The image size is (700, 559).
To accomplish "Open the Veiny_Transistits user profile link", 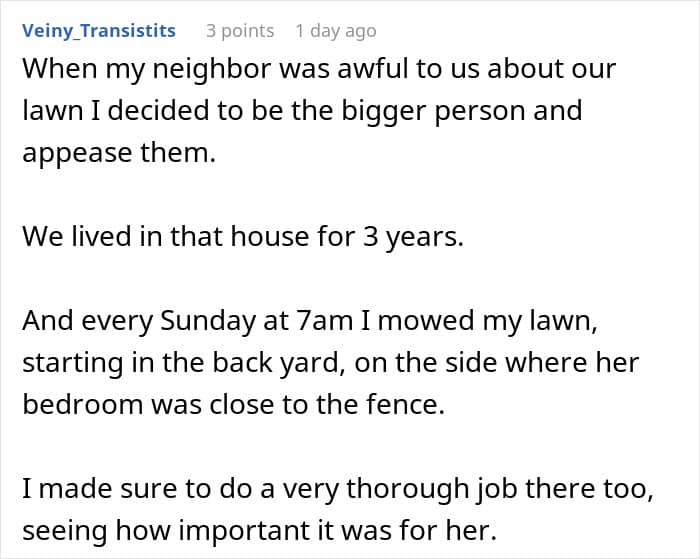I will 99,31.
